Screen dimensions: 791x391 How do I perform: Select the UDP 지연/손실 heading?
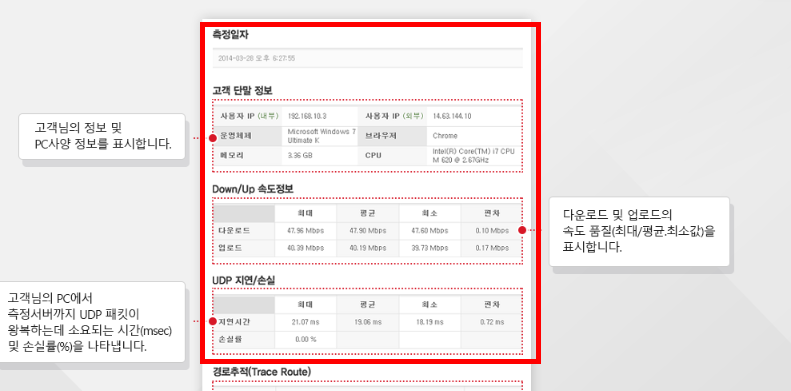[x=244, y=280]
